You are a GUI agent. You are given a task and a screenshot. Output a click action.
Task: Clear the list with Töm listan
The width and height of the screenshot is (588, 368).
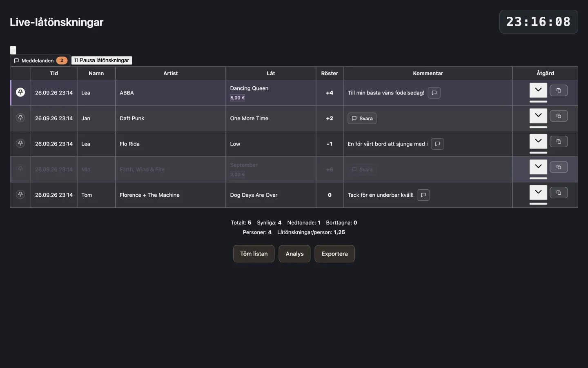pyautogui.click(x=254, y=254)
